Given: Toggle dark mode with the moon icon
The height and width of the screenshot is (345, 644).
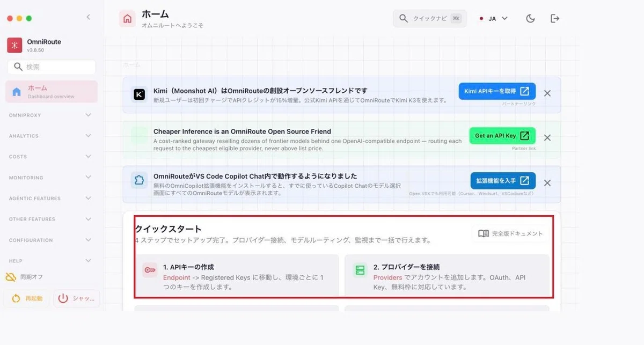Looking at the screenshot, I should point(530,18).
